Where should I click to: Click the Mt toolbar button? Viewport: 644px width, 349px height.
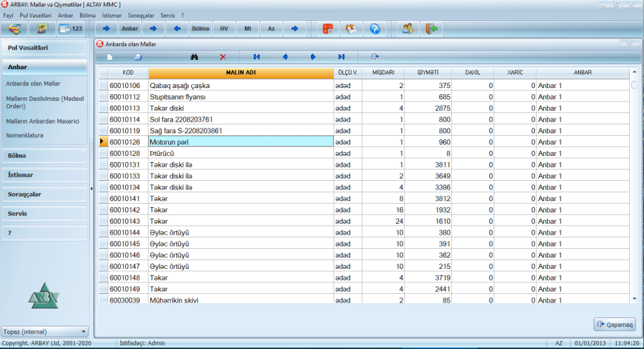tap(248, 29)
